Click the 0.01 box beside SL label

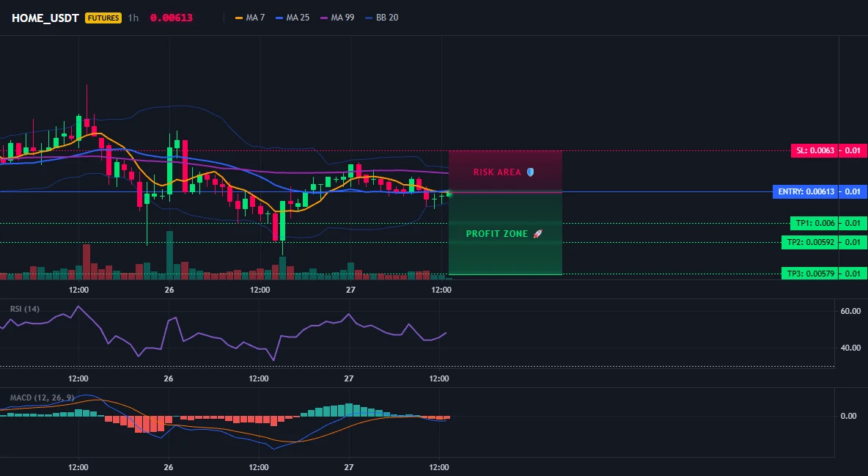tap(853, 151)
